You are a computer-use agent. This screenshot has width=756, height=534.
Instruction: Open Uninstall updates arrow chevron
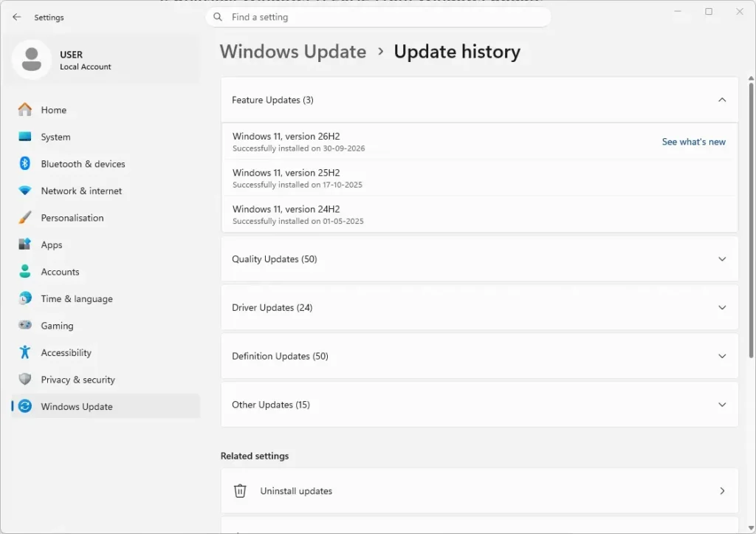point(722,490)
